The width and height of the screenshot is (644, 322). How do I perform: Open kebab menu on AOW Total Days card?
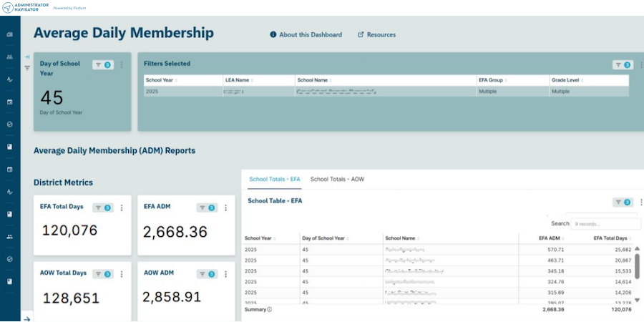click(x=122, y=274)
